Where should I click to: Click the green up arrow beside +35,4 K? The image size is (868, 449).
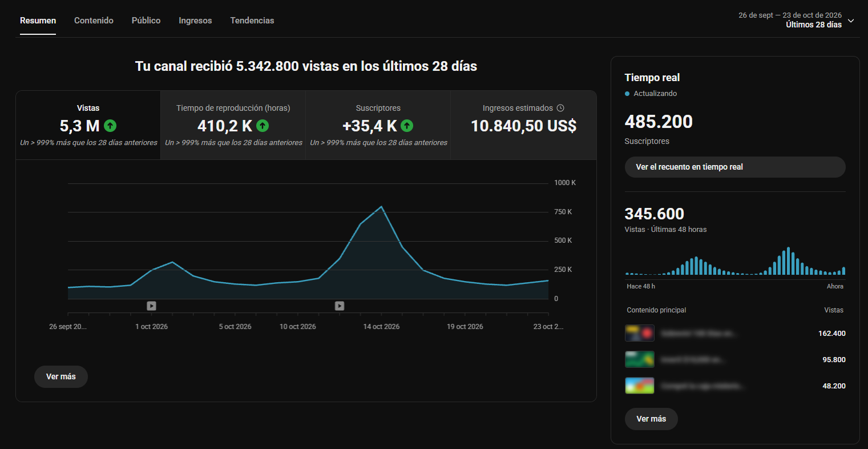coord(407,126)
